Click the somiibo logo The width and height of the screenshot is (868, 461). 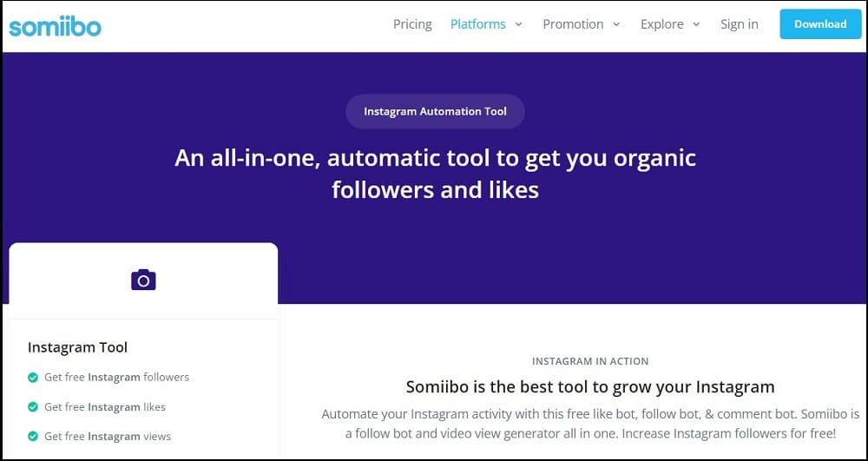click(55, 25)
